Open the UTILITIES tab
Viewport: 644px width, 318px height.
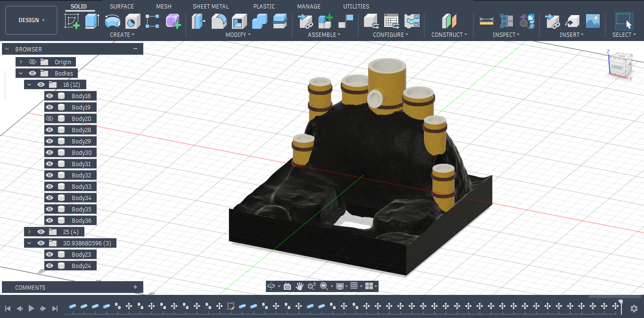click(x=356, y=6)
